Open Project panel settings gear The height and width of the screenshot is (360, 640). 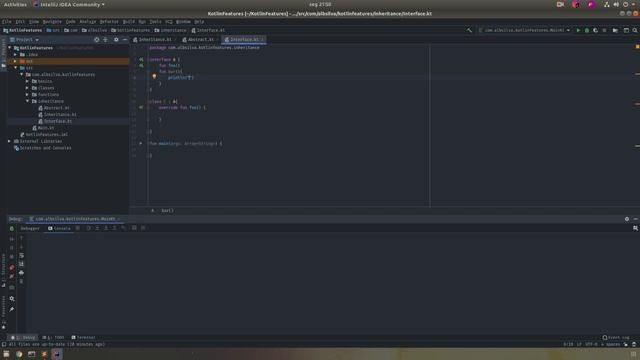pyautogui.click(x=116, y=40)
